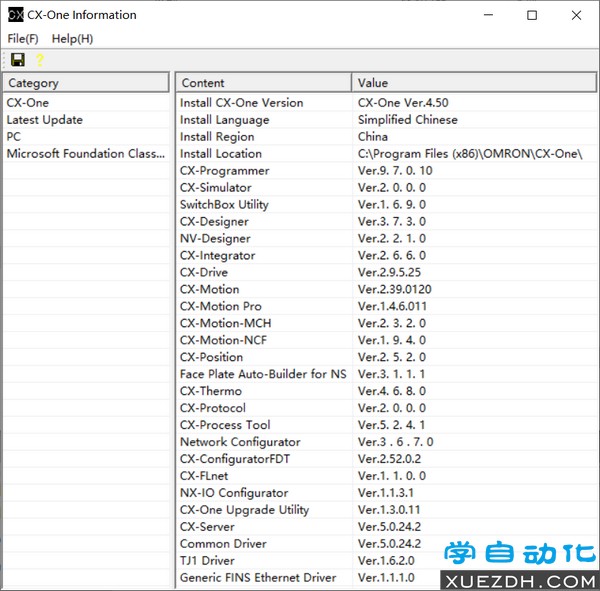Select the CX-Position row
Viewport: 600px width, 591px height.
point(386,357)
